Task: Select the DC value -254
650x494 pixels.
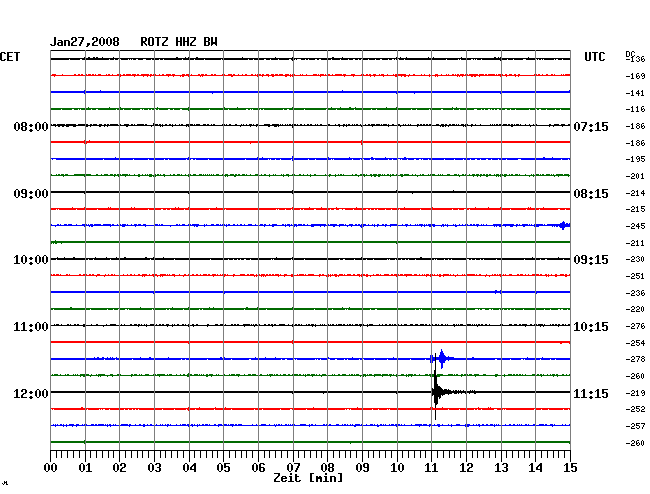Action: point(635,343)
